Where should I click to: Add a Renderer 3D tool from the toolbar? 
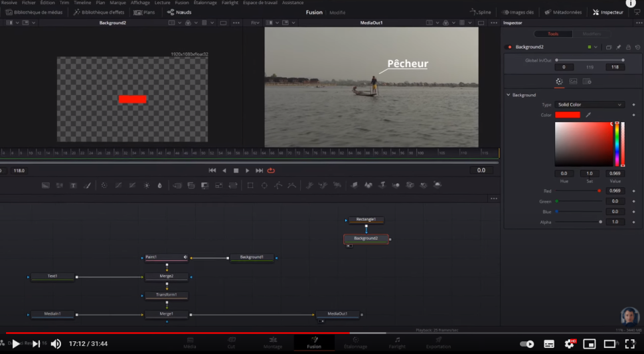[438, 185]
